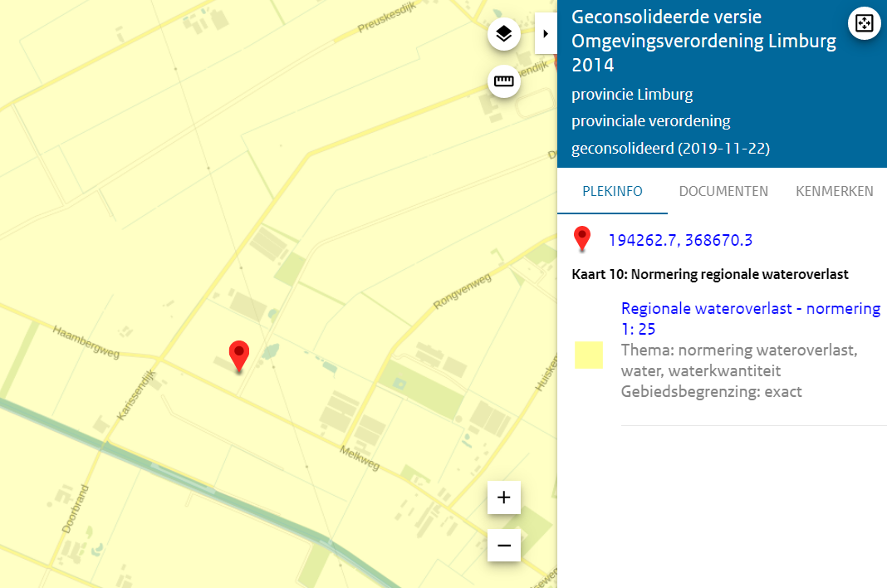Select the measure ruler tool
Viewport: 887px width, 588px height.
(503, 81)
